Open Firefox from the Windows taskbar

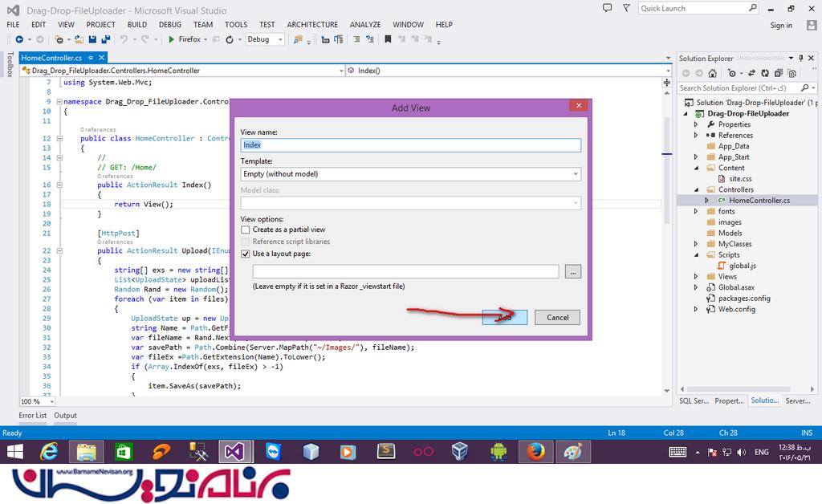535,452
